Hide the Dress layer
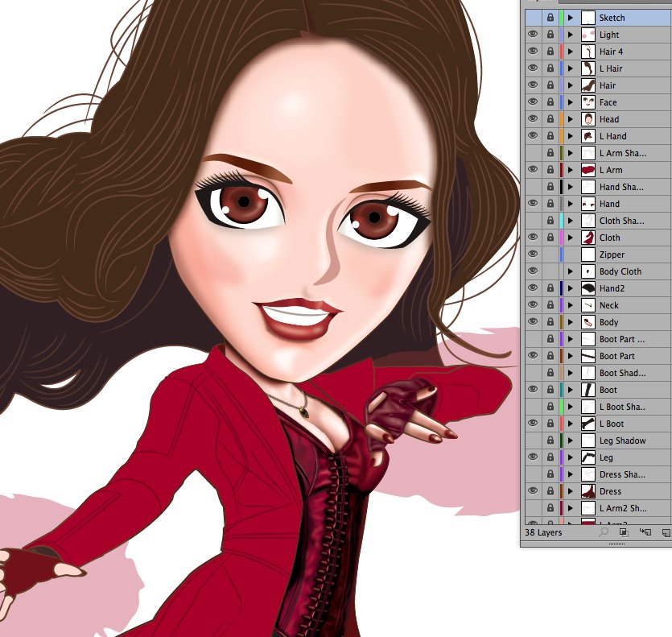 (533, 491)
